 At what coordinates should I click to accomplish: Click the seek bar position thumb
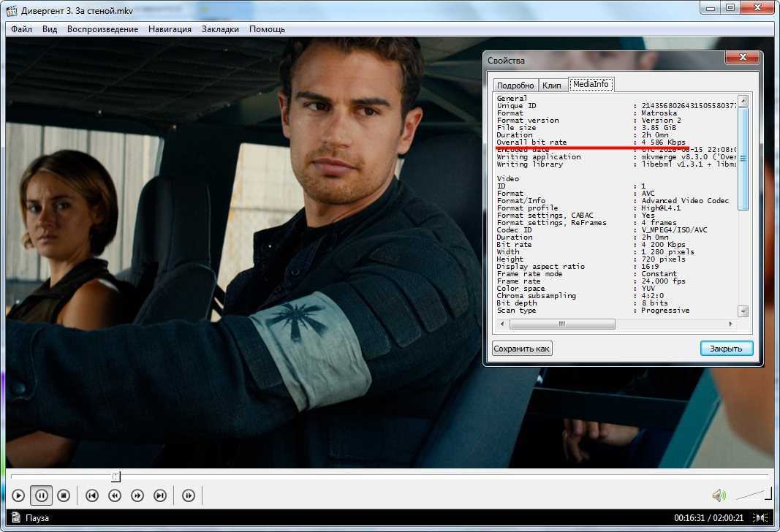point(116,476)
